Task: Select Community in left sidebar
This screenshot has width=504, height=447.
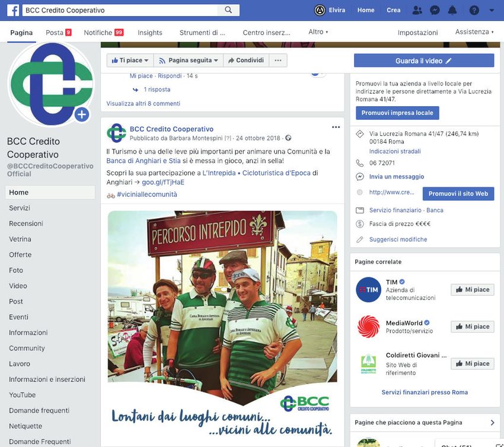Action: [x=27, y=349]
